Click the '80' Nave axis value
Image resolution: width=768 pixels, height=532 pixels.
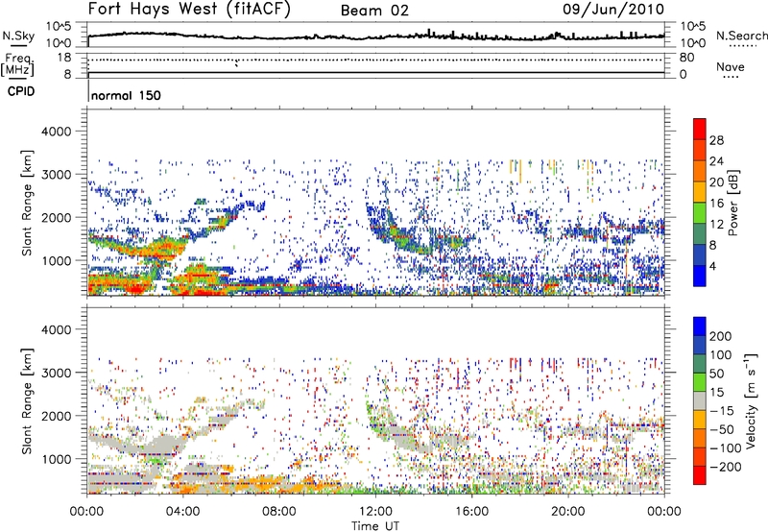686,58
